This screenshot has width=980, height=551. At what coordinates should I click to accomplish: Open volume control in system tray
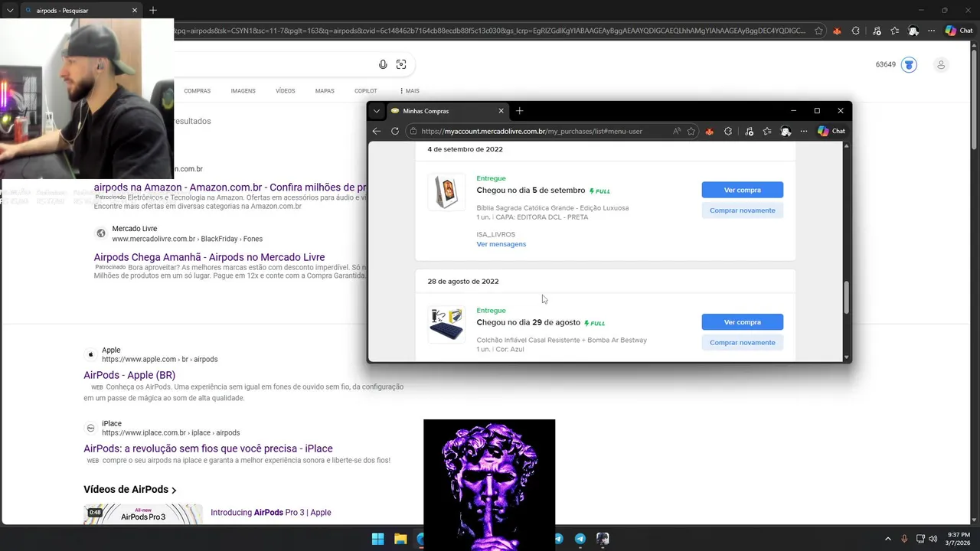933,539
